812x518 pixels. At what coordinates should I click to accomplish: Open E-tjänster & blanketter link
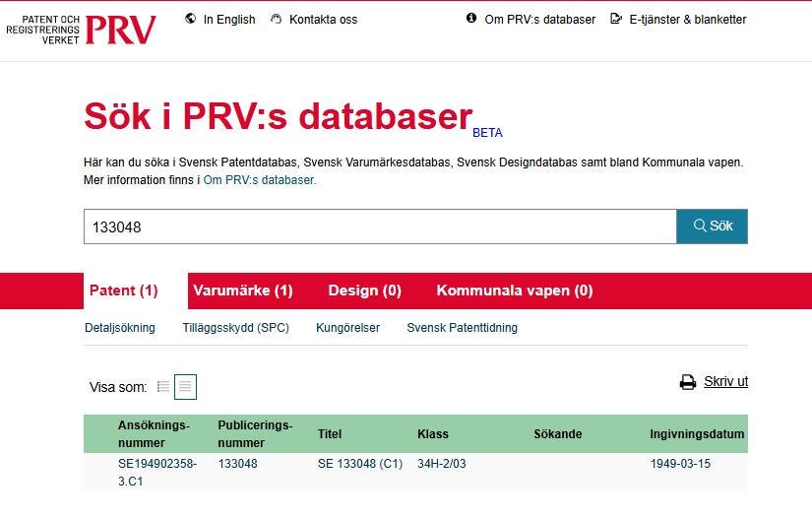[x=688, y=19]
